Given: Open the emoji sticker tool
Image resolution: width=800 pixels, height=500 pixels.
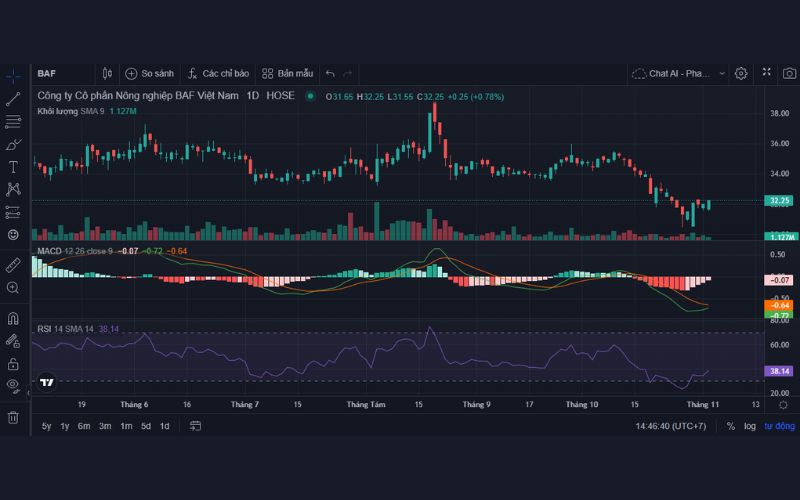Looking at the screenshot, I should 13,234.
